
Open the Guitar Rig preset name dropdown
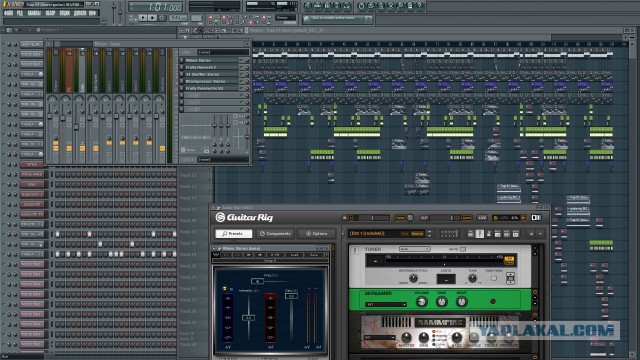pyautogui.click(x=387, y=233)
